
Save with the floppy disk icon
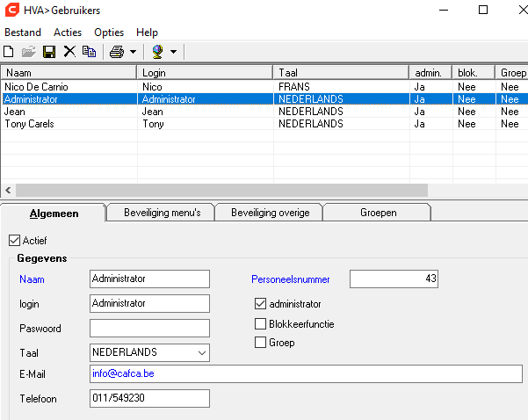[x=49, y=52]
